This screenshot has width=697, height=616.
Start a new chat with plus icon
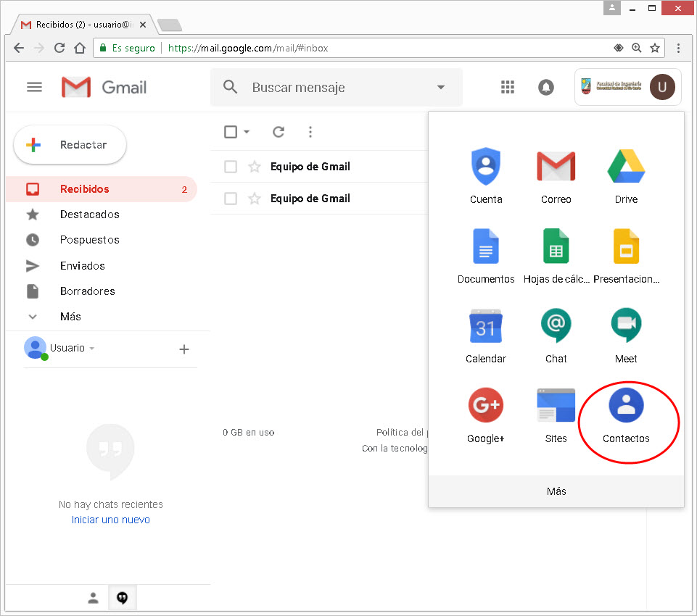pyautogui.click(x=184, y=349)
